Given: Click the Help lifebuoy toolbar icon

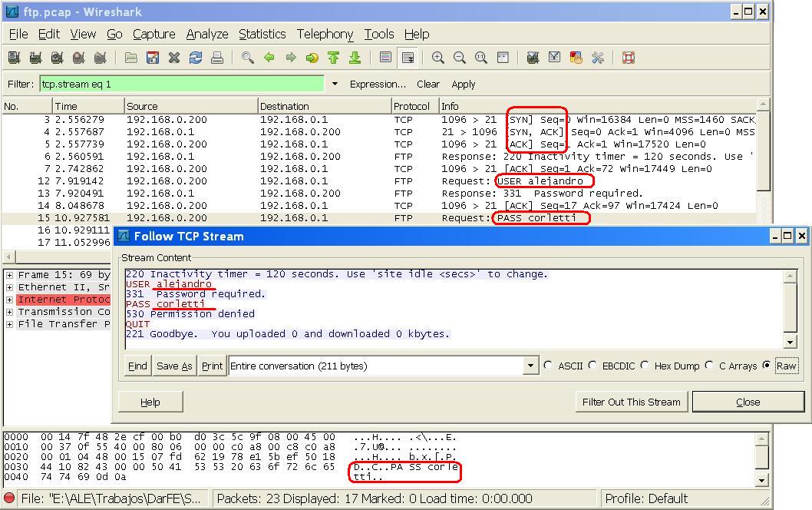Looking at the screenshot, I should 628,58.
